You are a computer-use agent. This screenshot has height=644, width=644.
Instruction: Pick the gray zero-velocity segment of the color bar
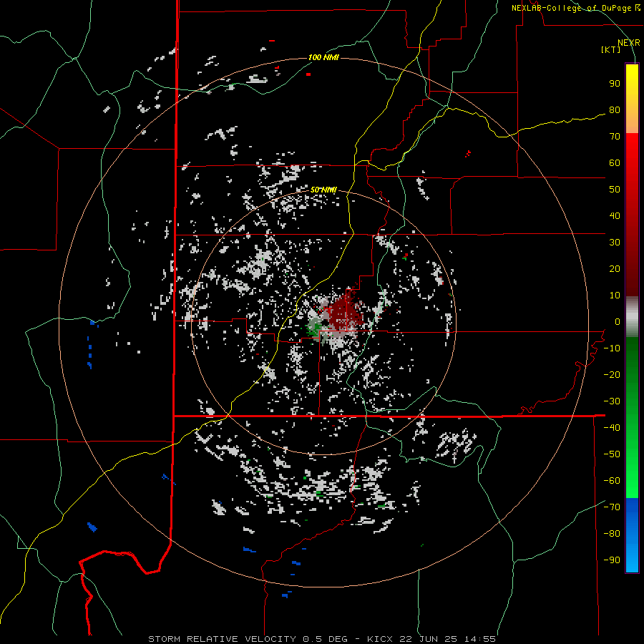[x=632, y=317]
